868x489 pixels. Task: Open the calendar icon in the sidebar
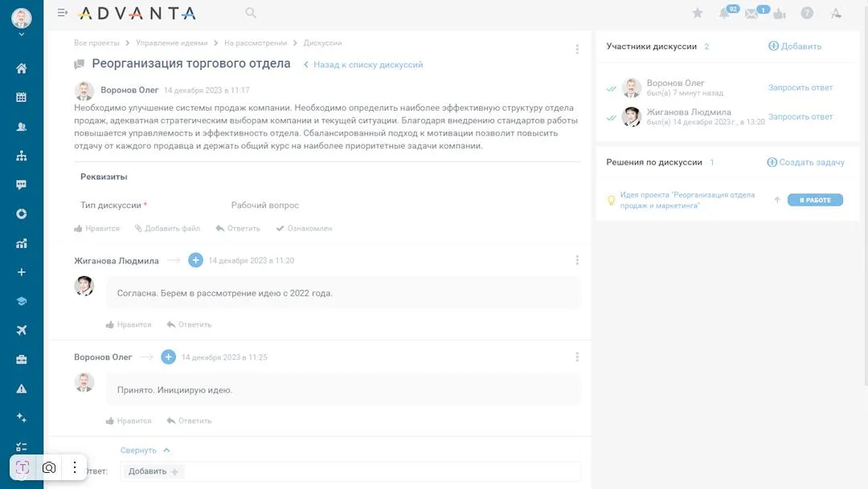click(x=21, y=97)
